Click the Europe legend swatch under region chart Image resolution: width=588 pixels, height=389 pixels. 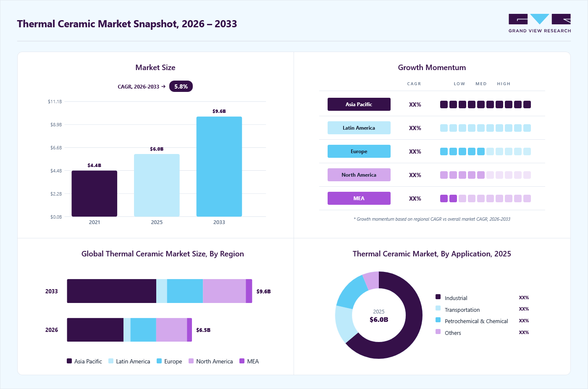tap(159, 361)
